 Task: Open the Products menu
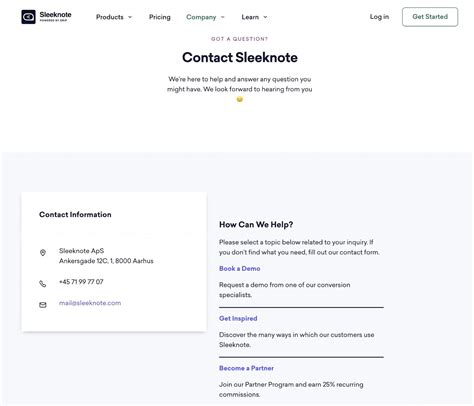110,17
